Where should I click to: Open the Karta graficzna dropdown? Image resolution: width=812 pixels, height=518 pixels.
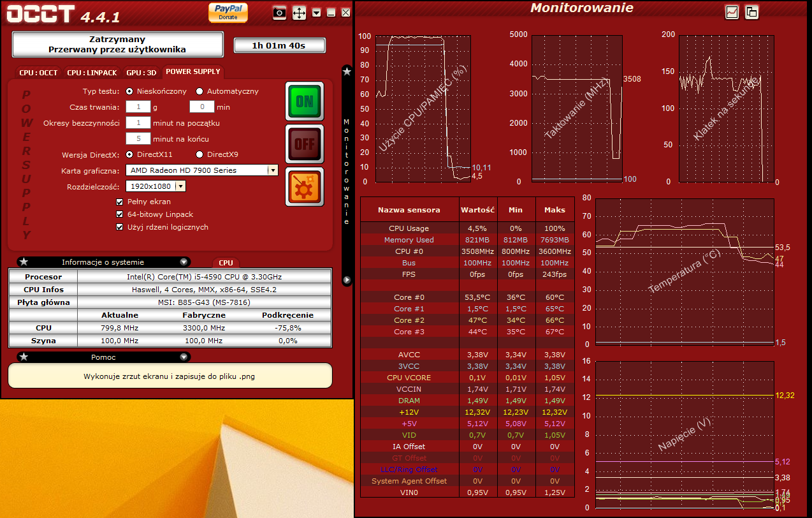(x=202, y=170)
